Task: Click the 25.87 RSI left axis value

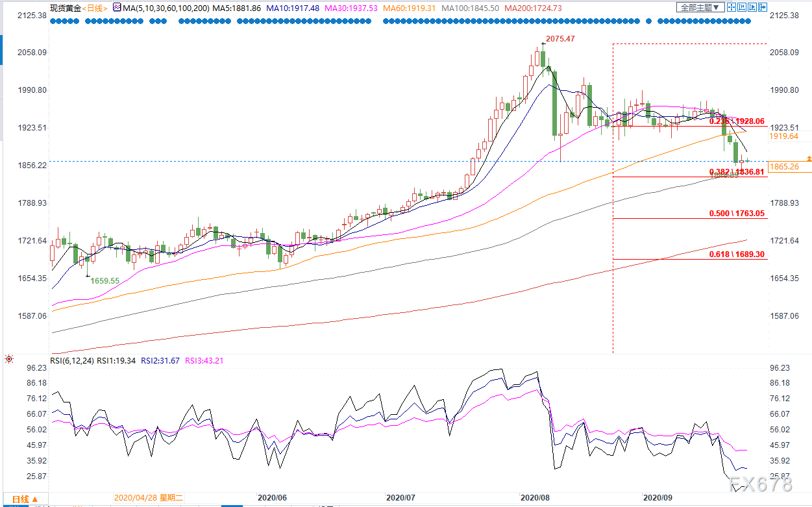Action: (37, 476)
